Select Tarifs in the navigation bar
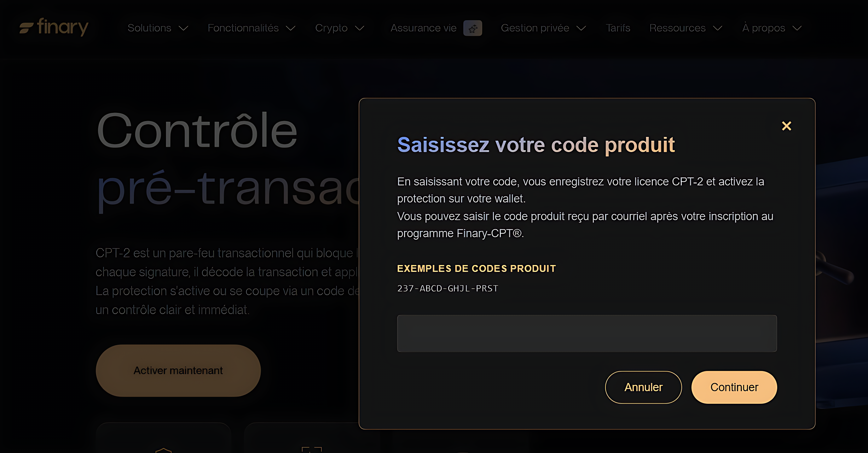Image resolution: width=868 pixels, height=453 pixels. pos(618,28)
